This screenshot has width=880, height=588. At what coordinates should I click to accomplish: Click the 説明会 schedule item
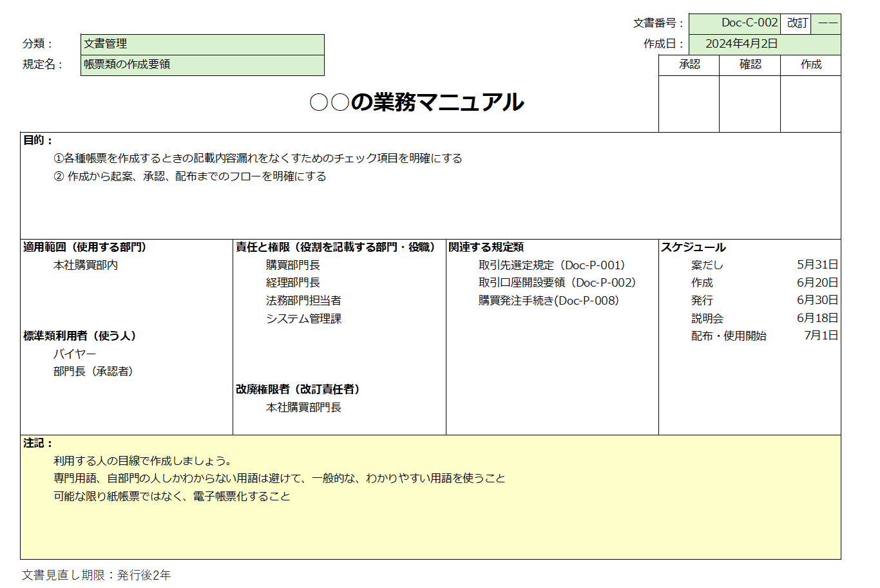[707, 319]
